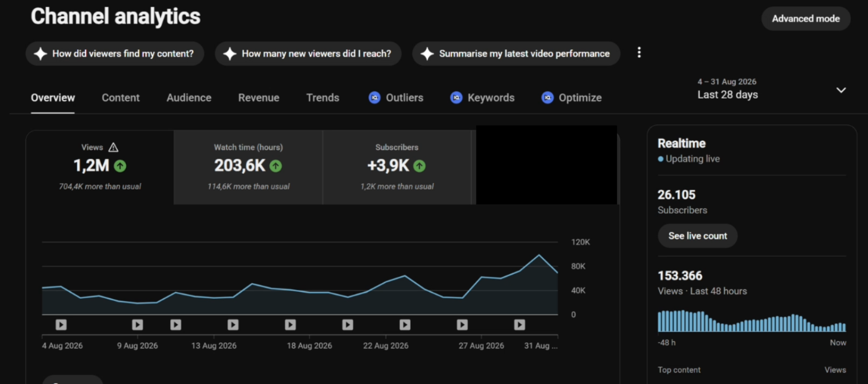Click the "704,4K more than usual" text
This screenshot has width=868, height=384.
coord(100,186)
